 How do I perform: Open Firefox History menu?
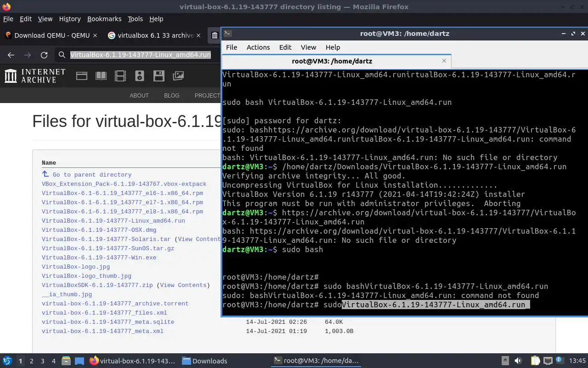[x=70, y=19]
